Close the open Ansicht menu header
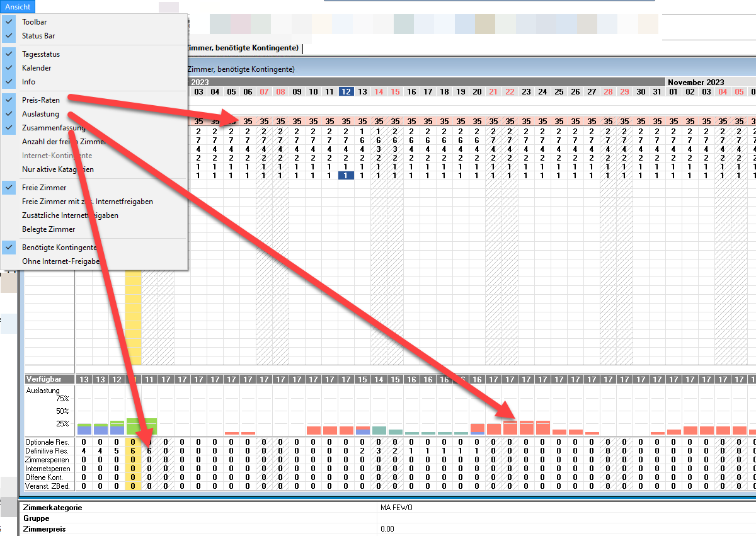 click(18, 6)
